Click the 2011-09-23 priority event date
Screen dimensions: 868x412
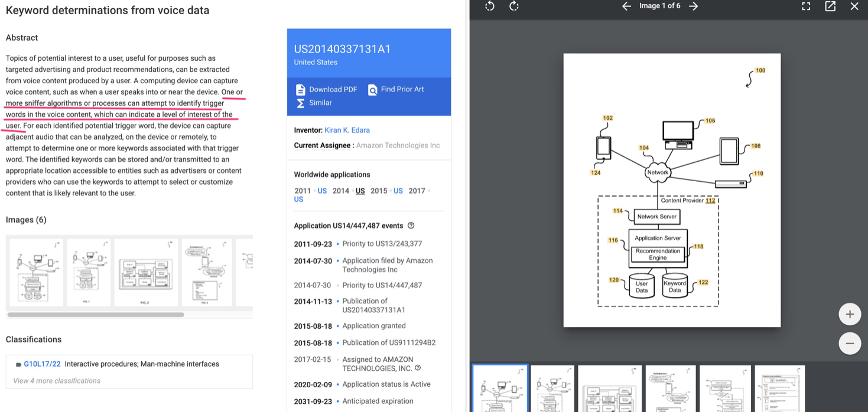click(313, 244)
